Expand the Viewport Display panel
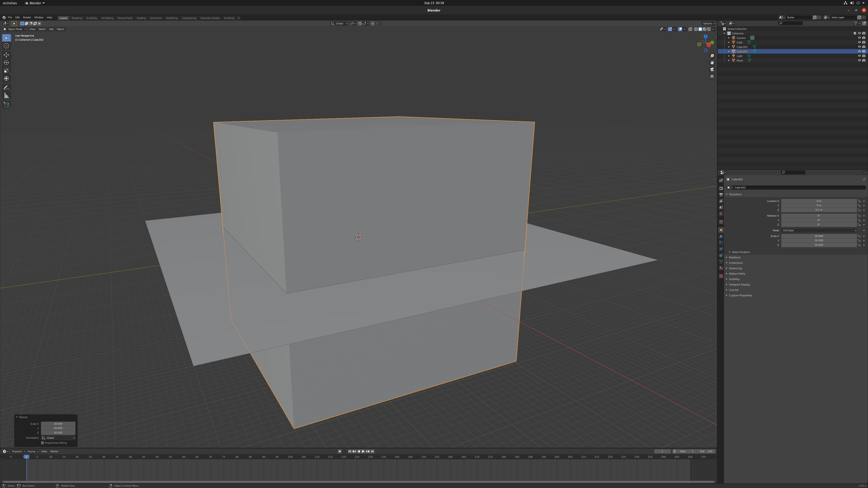Image resolution: width=868 pixels, height=488 pixels. [x=739, y=285]
